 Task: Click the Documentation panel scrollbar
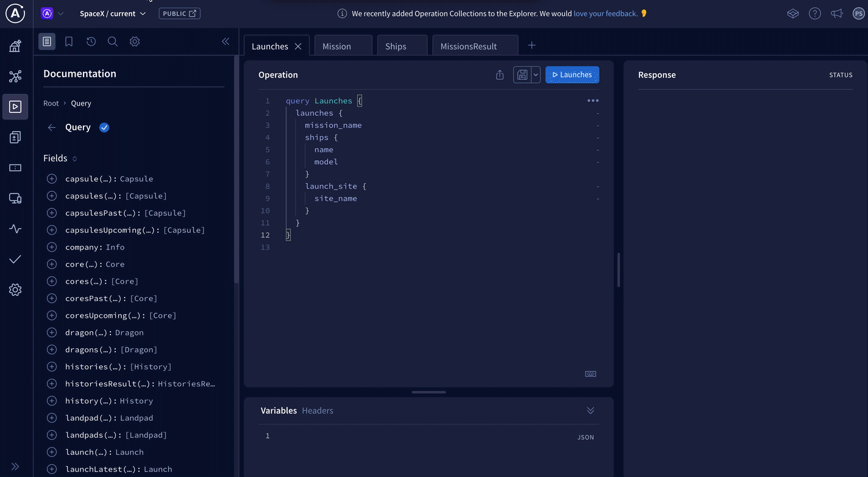tap(236, 170)
